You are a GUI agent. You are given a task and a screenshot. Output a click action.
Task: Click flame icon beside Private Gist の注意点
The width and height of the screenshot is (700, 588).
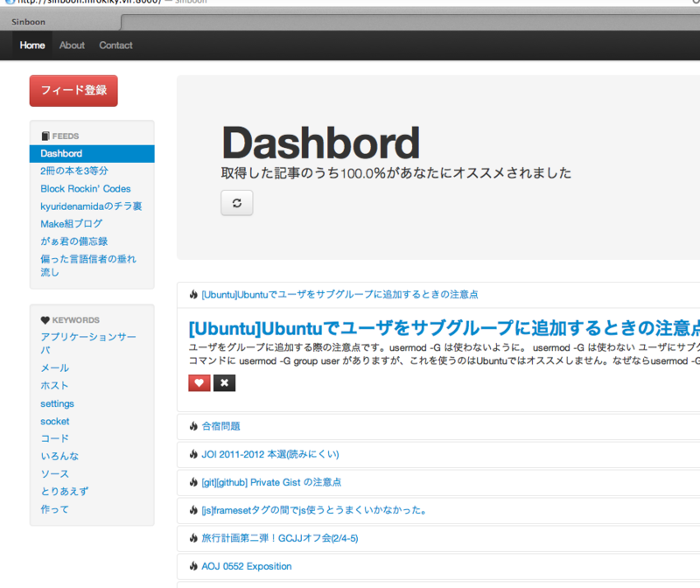193,482
